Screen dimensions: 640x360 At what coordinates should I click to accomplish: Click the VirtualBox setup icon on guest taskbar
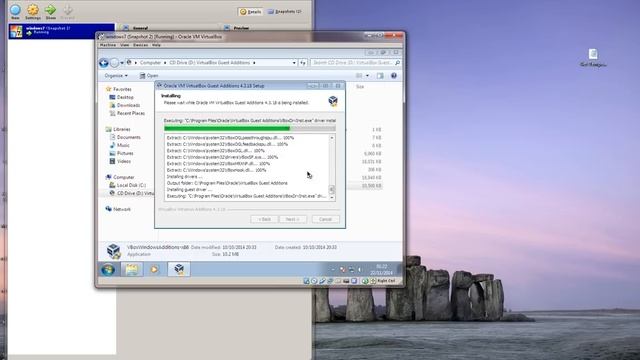click(179, 269)
